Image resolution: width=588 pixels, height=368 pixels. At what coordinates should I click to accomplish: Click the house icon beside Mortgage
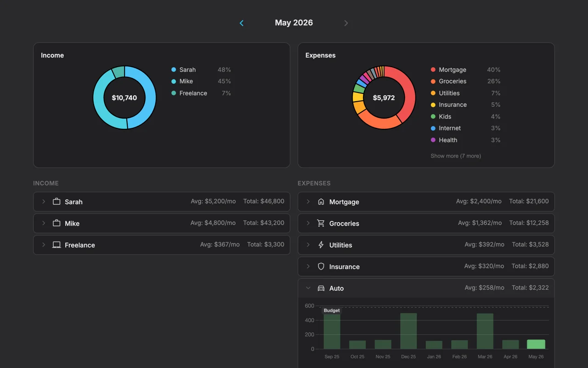click(x=321, y=201)
